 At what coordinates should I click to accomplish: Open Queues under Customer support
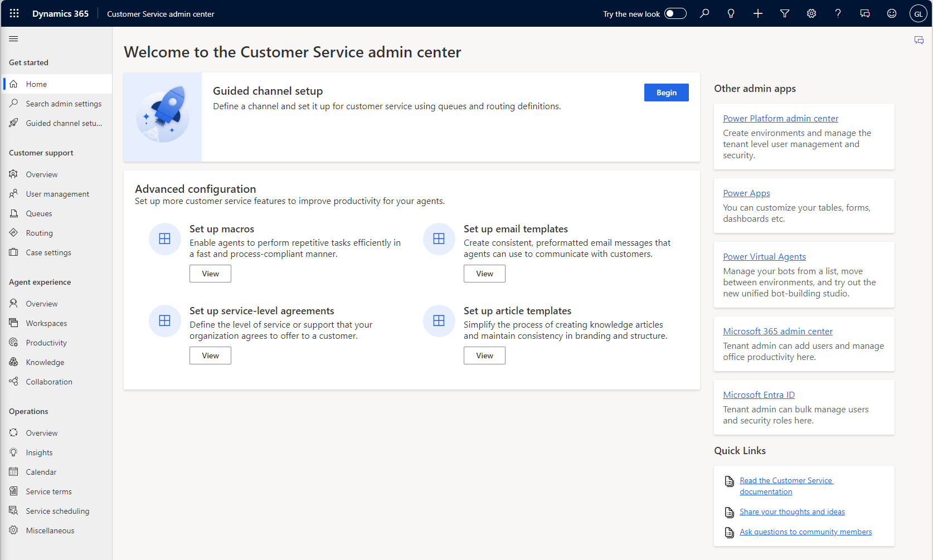coord(56,213)
